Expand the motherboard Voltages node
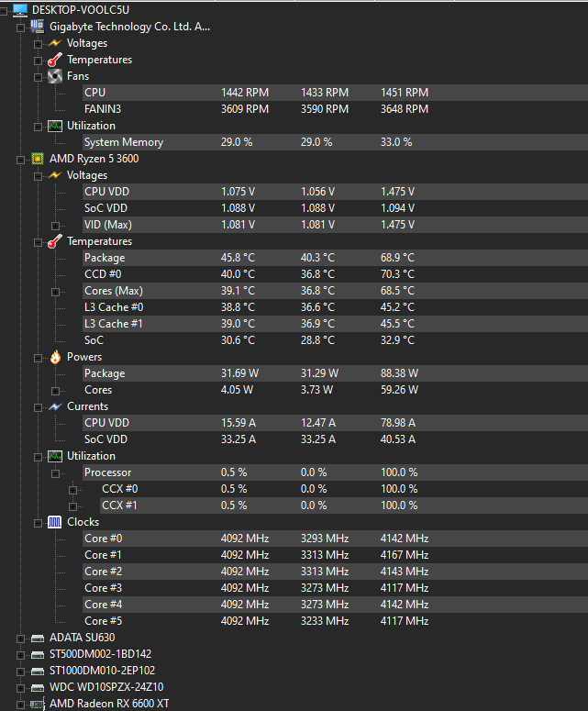Image resolution: width=588 pixels, height=711 pixels. pos(39,44)
